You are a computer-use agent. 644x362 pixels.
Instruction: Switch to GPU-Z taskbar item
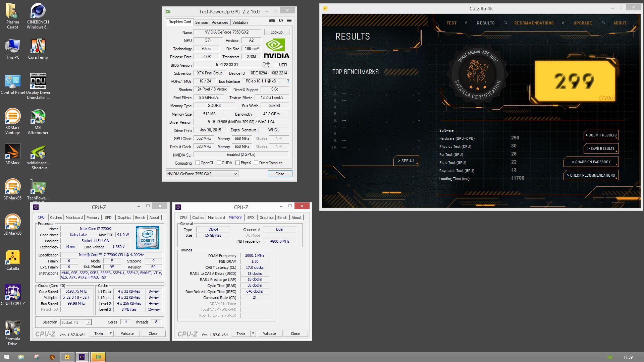coord(98,357)
